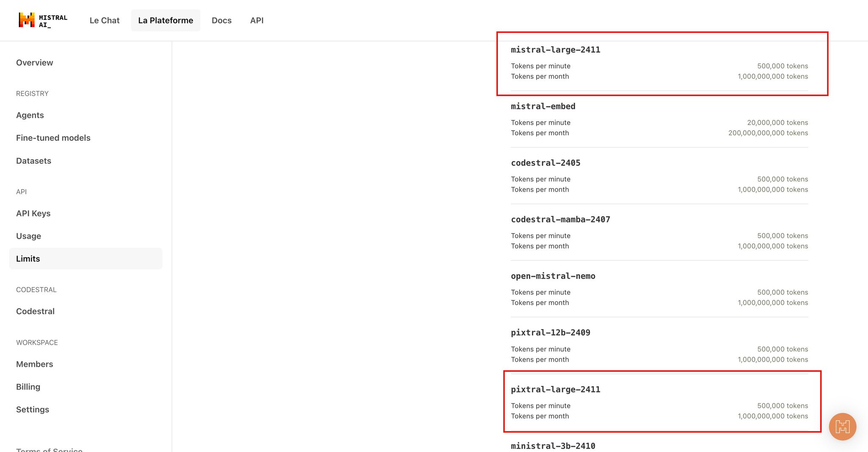Select the La Plateforme tab
The width and height of the screenshot is (868, 452).
166,20
